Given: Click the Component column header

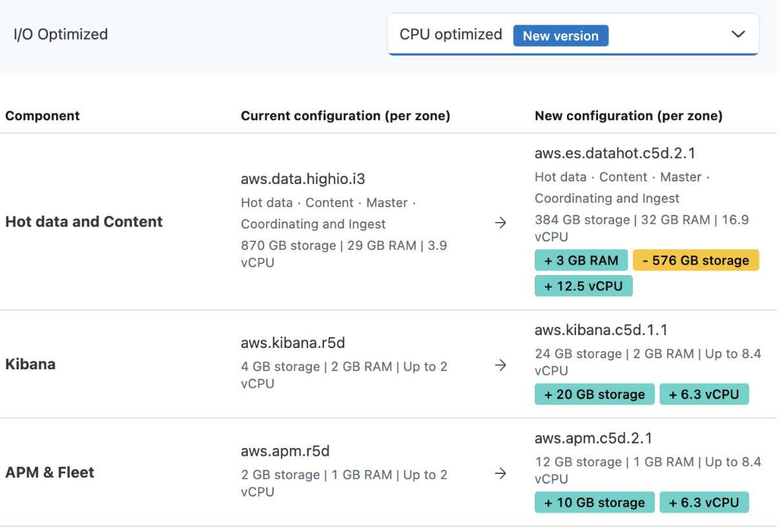Looking at the screenshot, I should [x=42, y=116].
